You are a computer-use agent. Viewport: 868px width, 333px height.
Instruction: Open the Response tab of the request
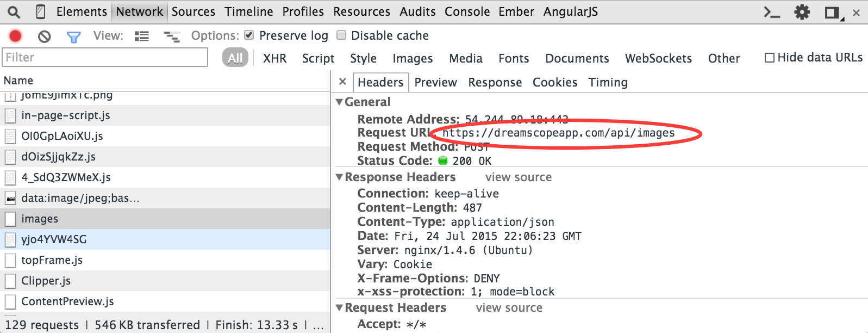point(495,82)
